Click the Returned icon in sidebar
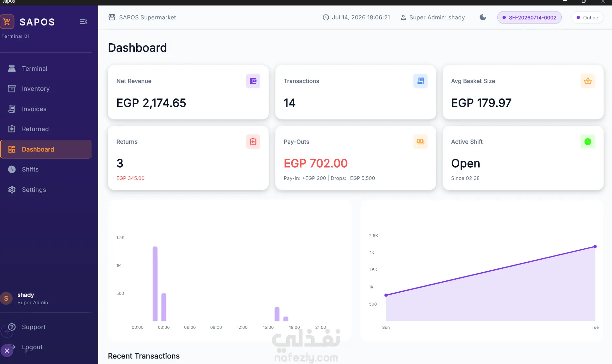 pyautogui.click(x=12, y=129)
